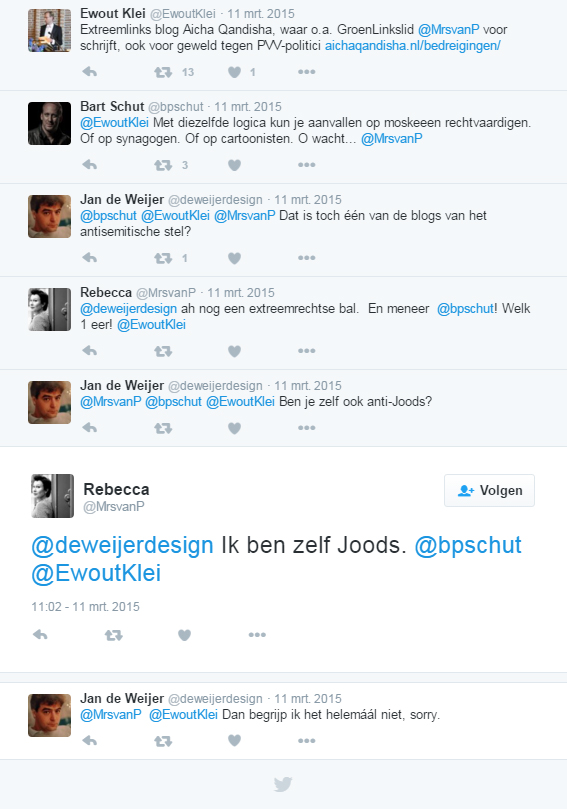Reply to the main highlighted Rebecca tweet
The height and width of the screenshot is (809, 567).
pyautogui.click(x=40, y=635)
